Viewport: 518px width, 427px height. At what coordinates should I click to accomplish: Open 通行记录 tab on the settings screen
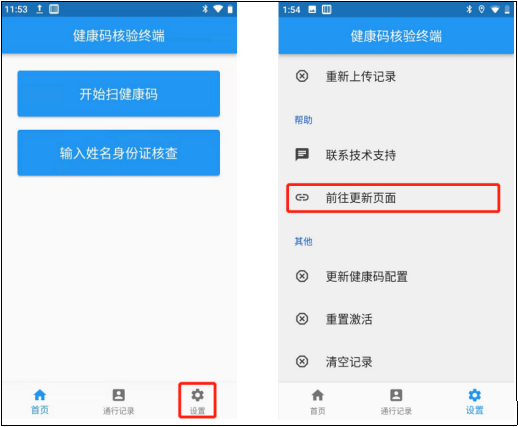click(x=396, y=401)
